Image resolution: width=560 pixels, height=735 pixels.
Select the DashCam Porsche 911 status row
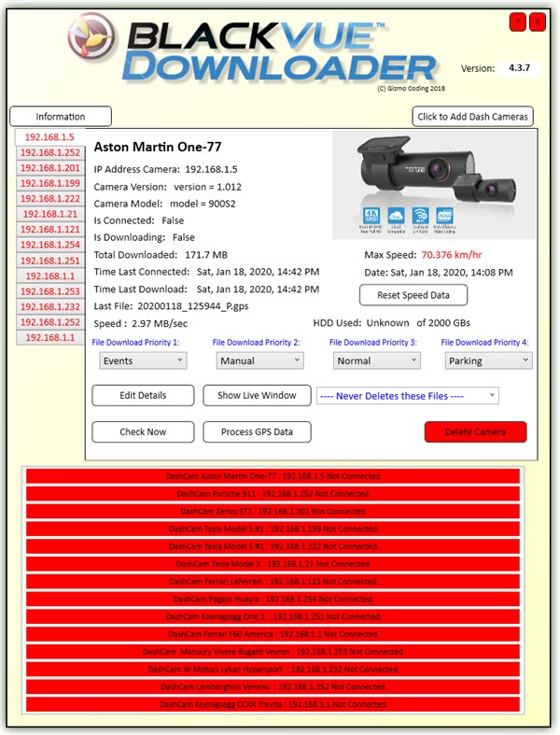273,494
